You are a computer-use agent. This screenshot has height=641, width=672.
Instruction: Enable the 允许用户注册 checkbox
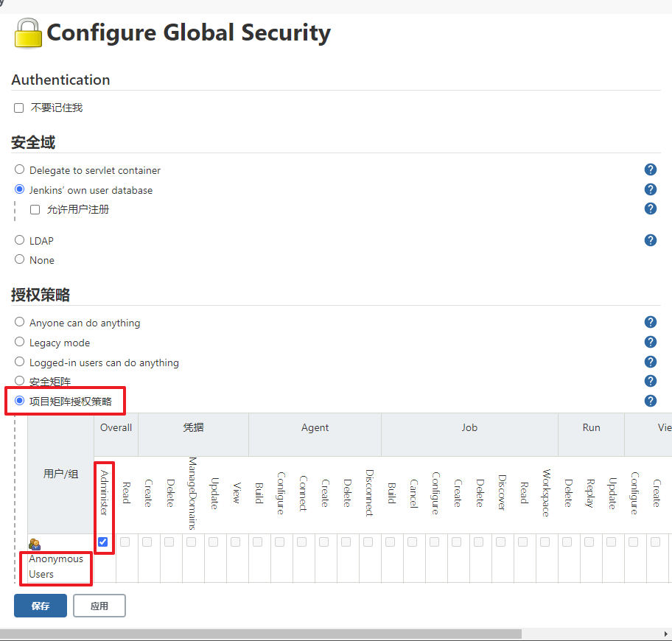35,209
